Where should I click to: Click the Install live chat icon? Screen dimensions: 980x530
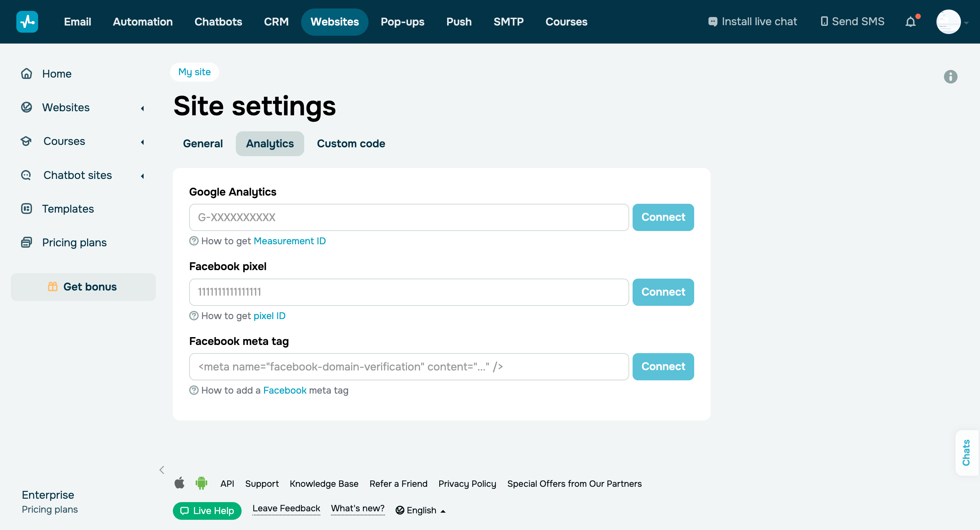713,22
